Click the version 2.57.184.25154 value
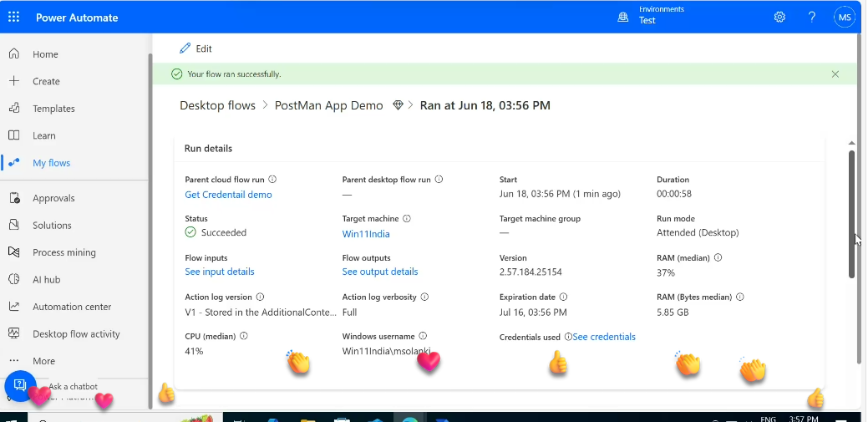The width and height of the screenshot is (868, 422). click(x=530, y=272)
